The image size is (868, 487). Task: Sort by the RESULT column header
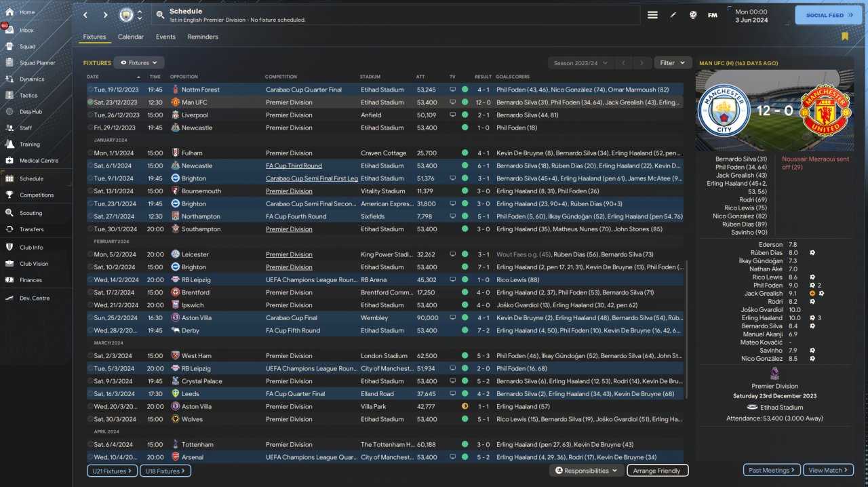tap(483, 77)
